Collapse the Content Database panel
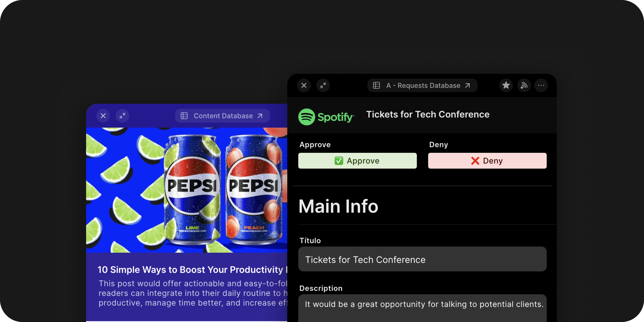644x322 pixels. tap(122, 116)
